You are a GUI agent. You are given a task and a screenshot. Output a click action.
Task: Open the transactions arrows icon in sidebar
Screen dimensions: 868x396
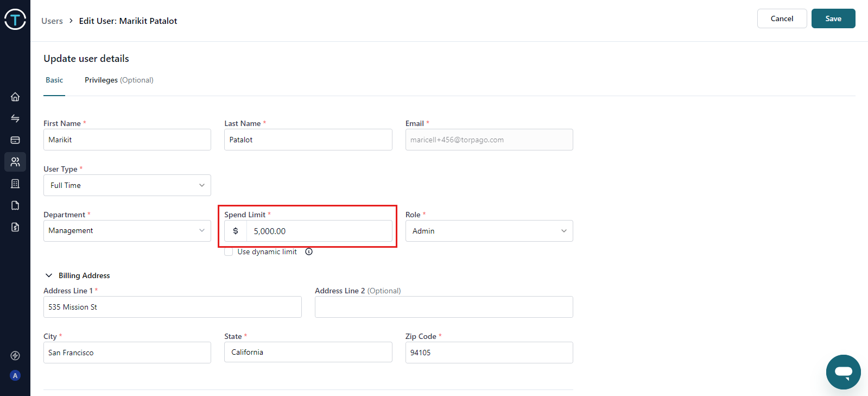pyautogui.click(x=15, y=118)
